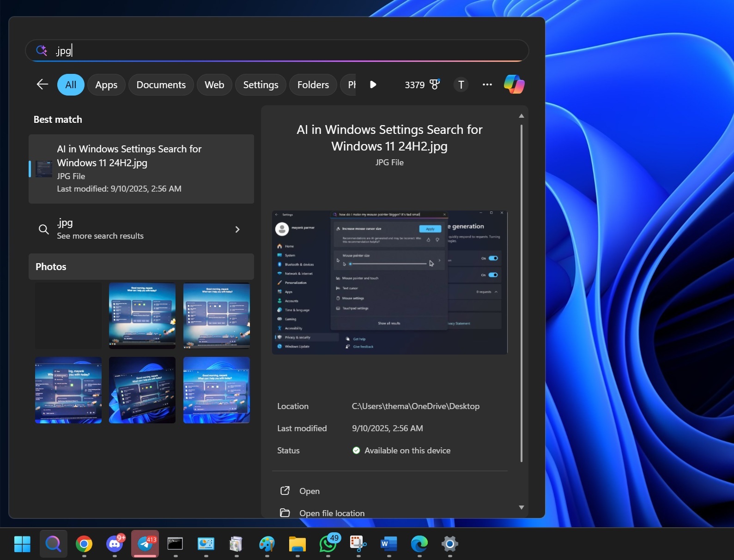Click the Open file location folder icon
The image size is (734, 560).
click(285, 513)
